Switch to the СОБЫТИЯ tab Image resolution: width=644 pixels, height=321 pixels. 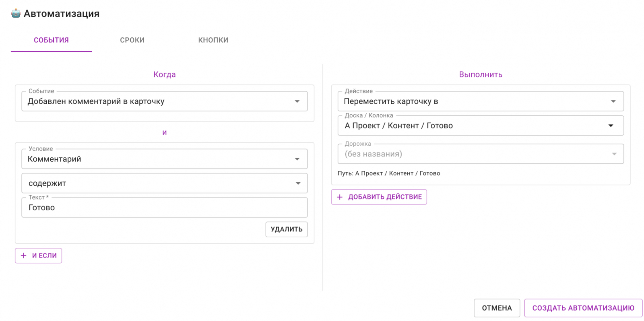51,40
